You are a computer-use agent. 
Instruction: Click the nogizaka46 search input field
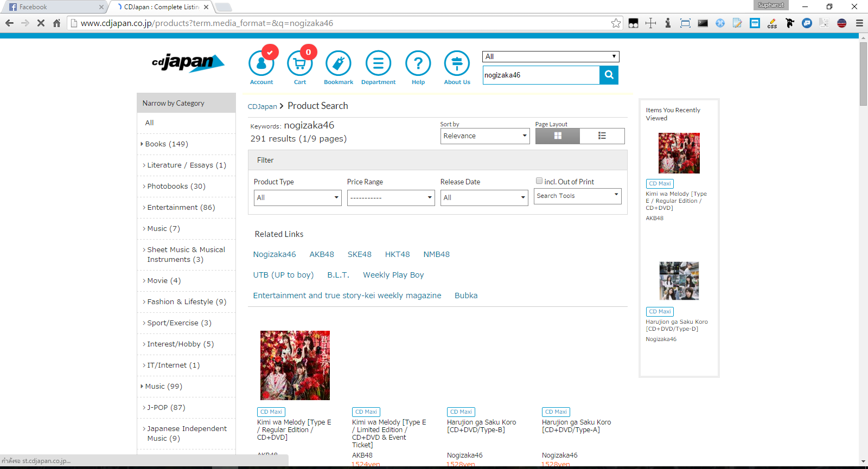coord(541,75)
